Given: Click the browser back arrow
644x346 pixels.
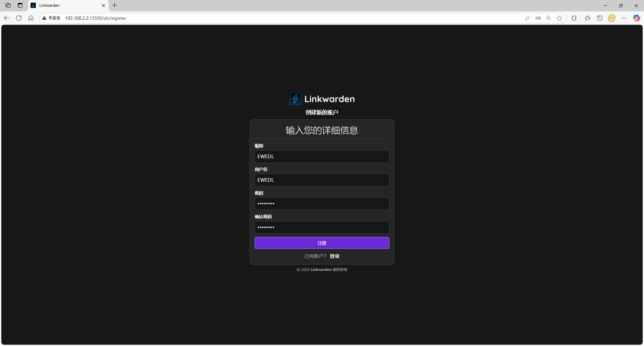Looking at the screenshot, I should click(7, 18).
